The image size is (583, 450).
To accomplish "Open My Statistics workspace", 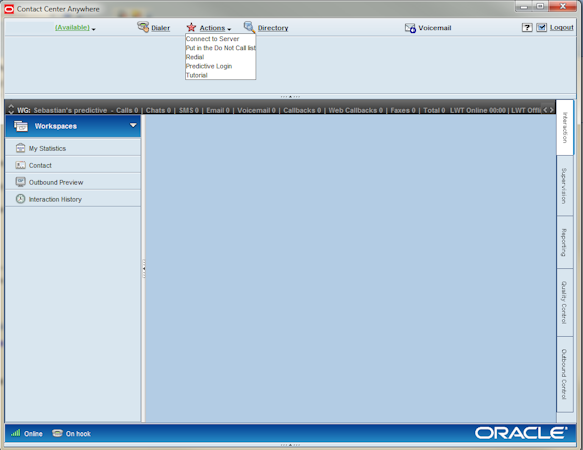I will point(73,148).
